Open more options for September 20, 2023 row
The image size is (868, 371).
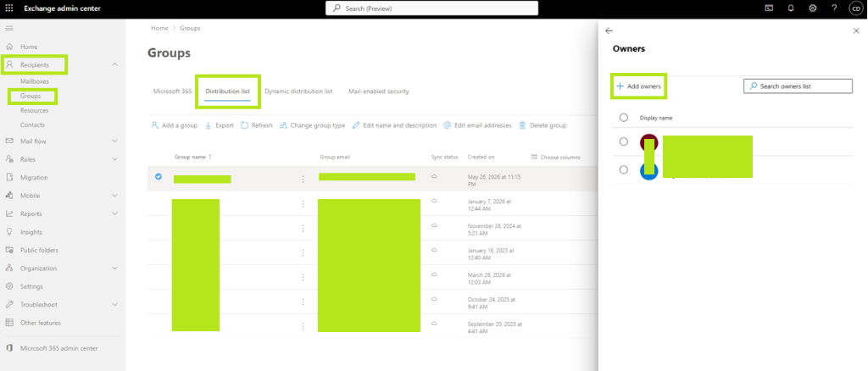tap(303, 326)
